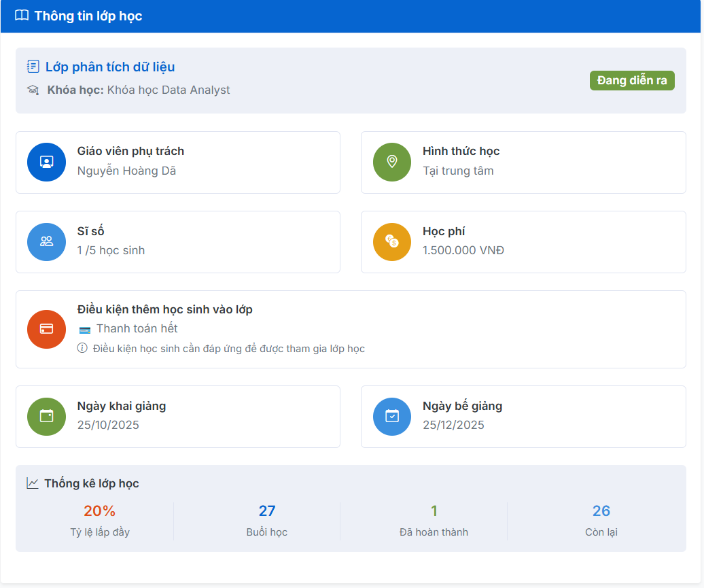Click the orange coins icon for Học phí
The image size is (704, 588).
coord(392,241)
